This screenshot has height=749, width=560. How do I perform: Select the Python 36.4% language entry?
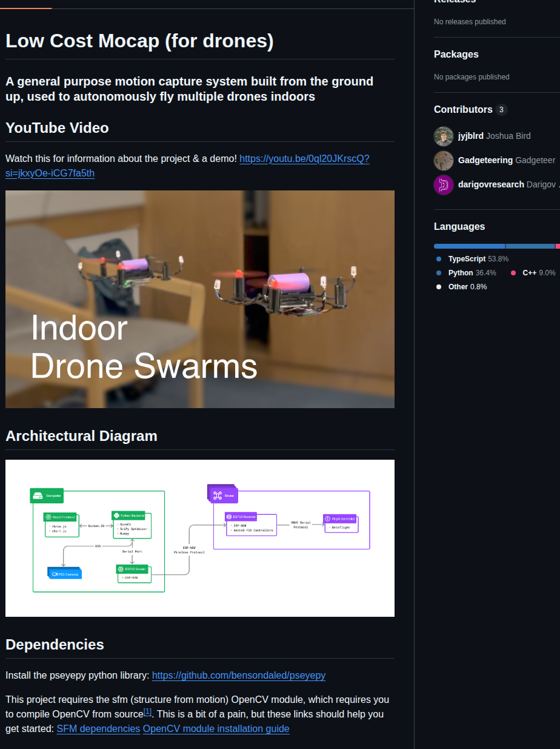point(466,273)
